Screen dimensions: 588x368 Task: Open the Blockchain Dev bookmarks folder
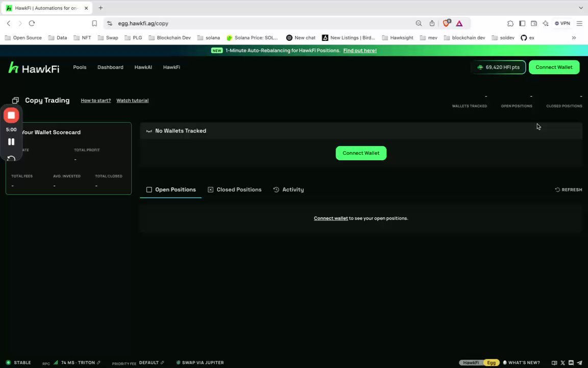point(169,37)
